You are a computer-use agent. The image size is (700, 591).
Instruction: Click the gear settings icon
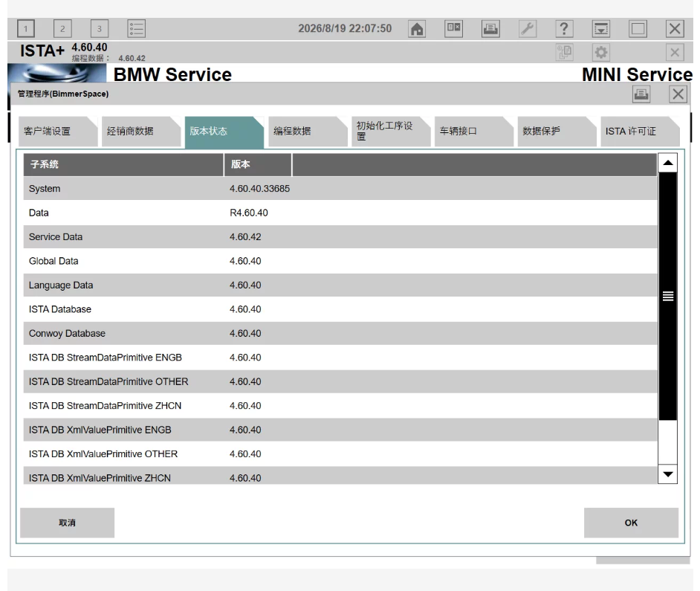pyautogui.click(x=601, y=52)
